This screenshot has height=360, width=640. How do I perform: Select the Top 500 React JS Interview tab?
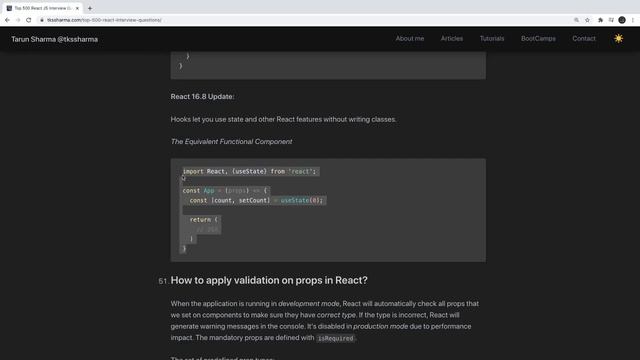click(42, 8)
